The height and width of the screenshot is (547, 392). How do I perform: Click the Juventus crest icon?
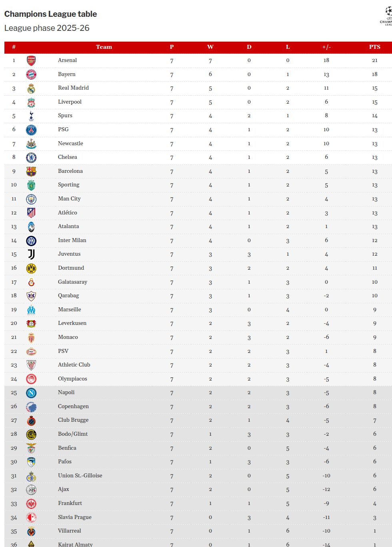click(x=31, y=254)
